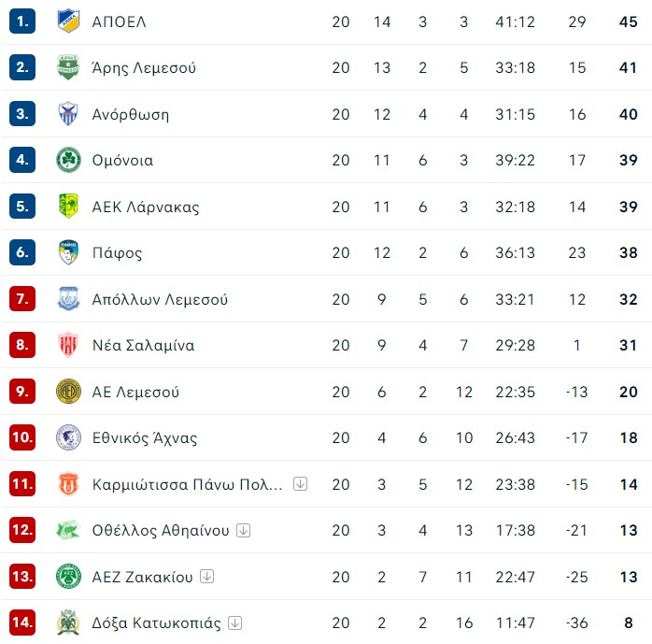Click the Εθνικός Άχνας team crest
Viewport: 652px width, 644px height.
coord(68,437)
